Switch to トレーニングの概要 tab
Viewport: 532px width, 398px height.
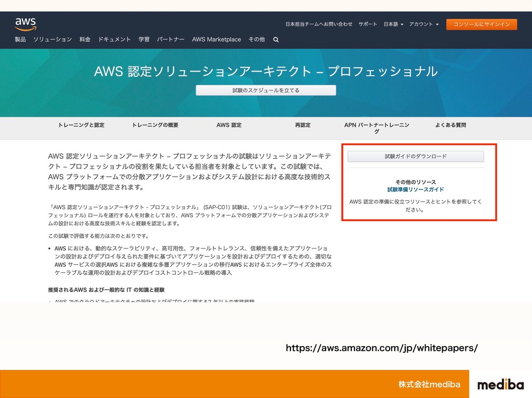(x=155, y=125)
